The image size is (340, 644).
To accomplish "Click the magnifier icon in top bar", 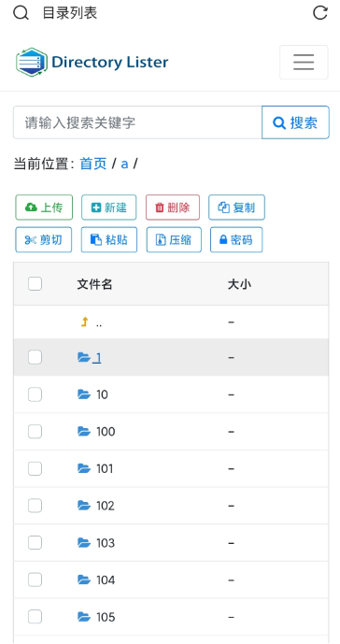I will pyautogui.click(x=21, y=13).
